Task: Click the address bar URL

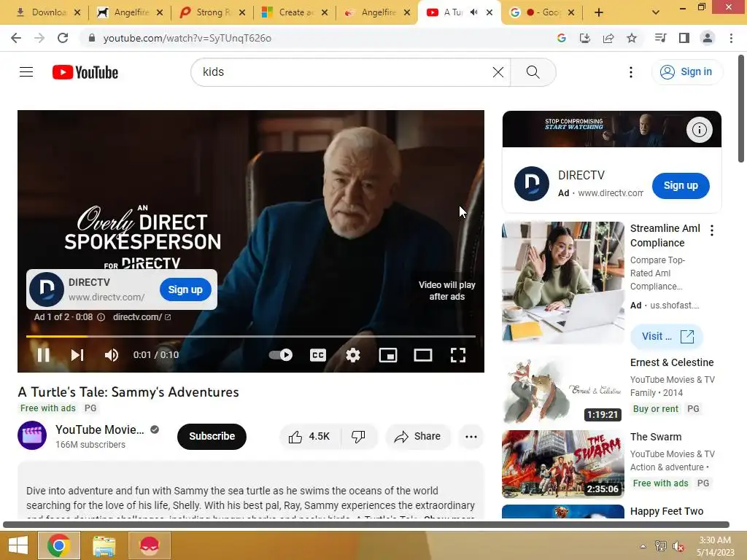Action: 187,38
